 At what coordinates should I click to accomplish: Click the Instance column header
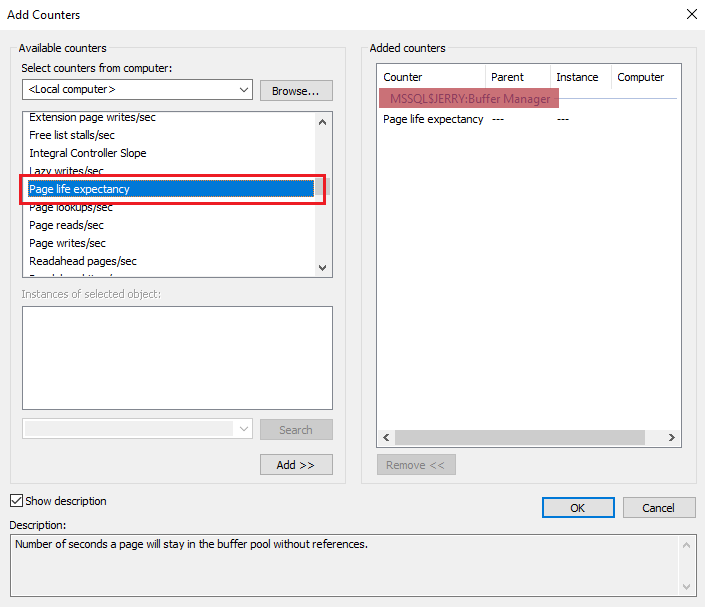(577, 77)
